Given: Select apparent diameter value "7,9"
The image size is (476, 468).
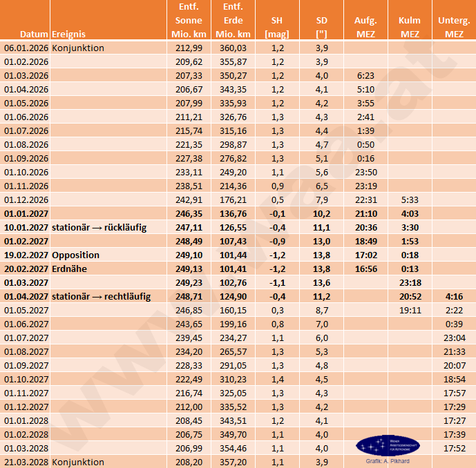Looking at the screenshot, I should pyautogui.click(x=322, y=200).
